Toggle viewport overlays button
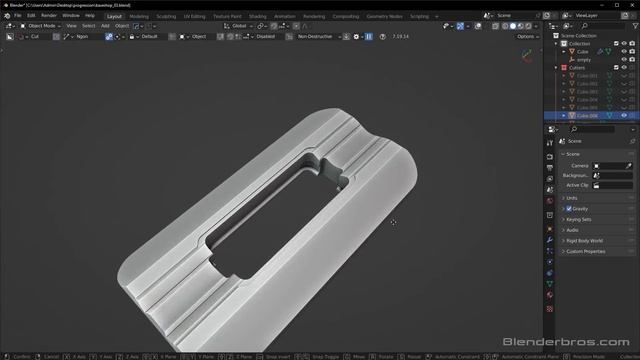Screen dimensions: 640x360 pyautogui.click(x=478, y=26)
